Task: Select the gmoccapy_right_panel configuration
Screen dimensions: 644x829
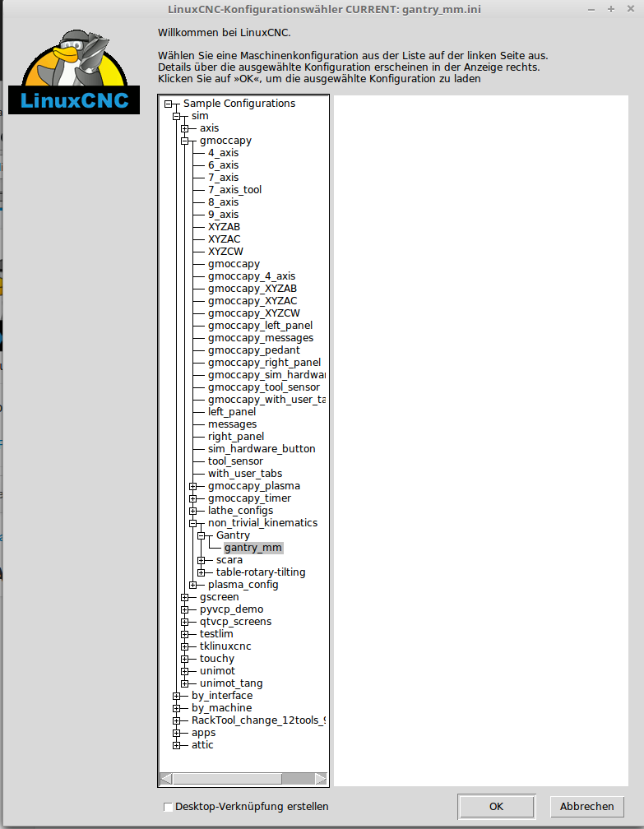Action: point(264,362)
